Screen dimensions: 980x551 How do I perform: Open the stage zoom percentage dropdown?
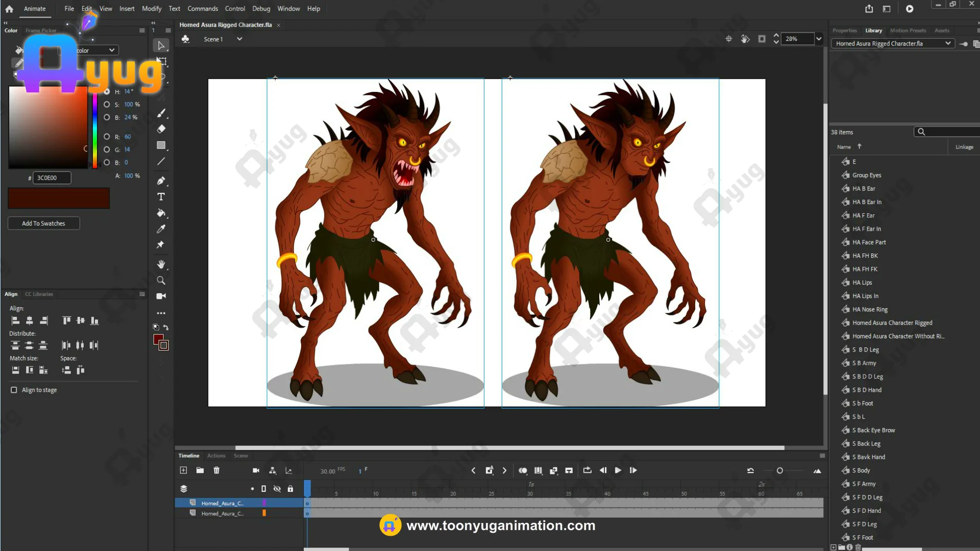coord(819,39)
